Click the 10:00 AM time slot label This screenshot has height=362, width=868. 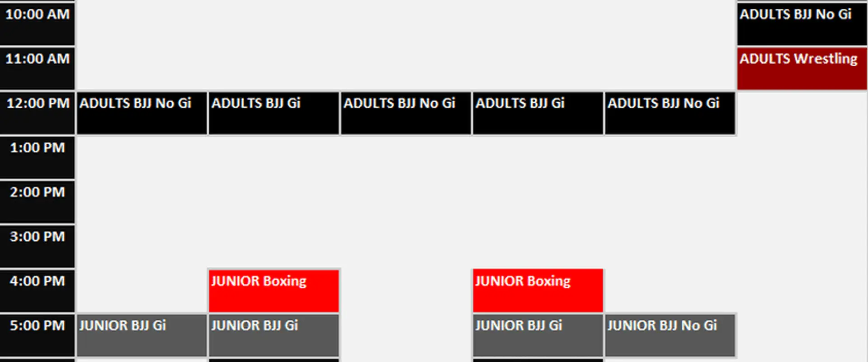coord(38,23)
